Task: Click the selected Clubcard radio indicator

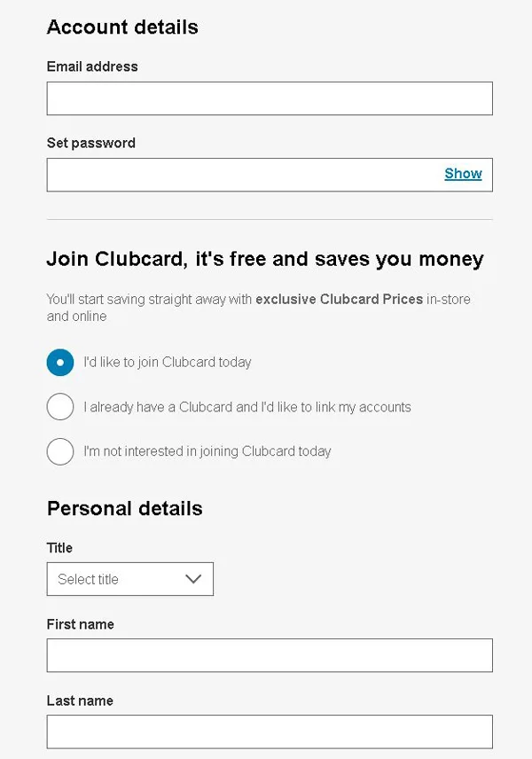Action: 60,363
